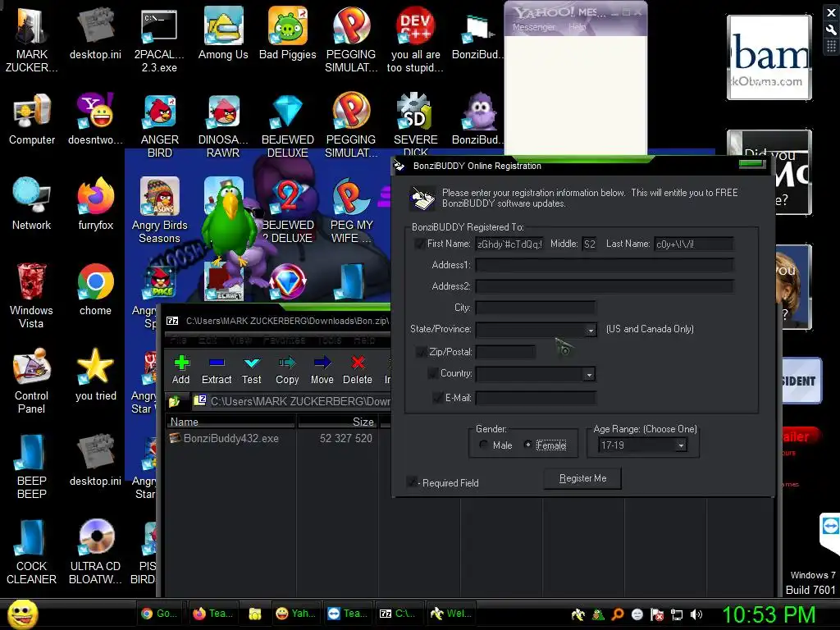Open the Edit menu in 7-Zip
This screenshot has width=840, height=630.
coord(208,340)
